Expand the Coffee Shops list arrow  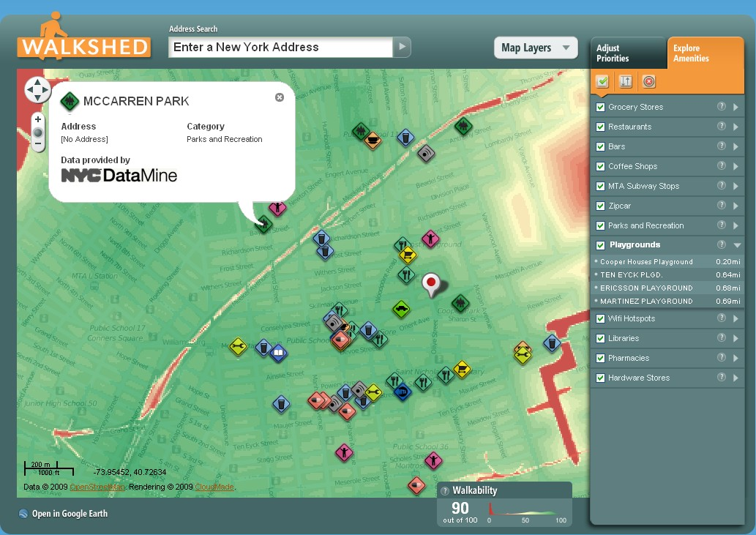pyautogui.click(x=736, y=166)
